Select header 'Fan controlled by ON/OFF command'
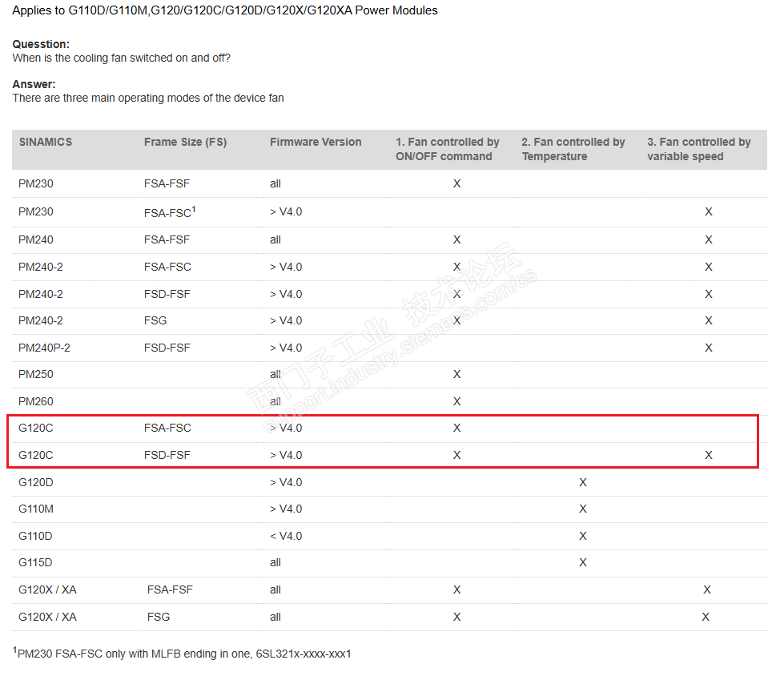The width and height of the screenshot is (784, 676). (x=448, y=149)
